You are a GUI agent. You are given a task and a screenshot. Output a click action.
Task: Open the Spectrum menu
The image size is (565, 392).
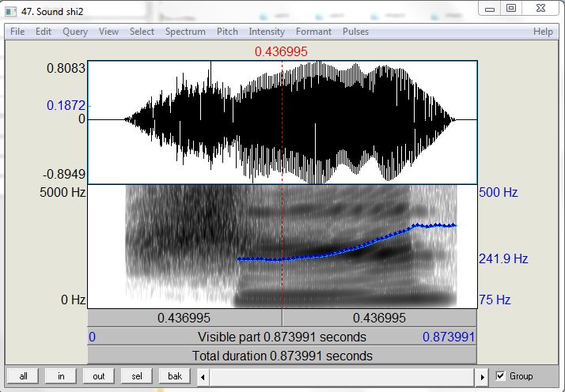(x=185, y=32)
